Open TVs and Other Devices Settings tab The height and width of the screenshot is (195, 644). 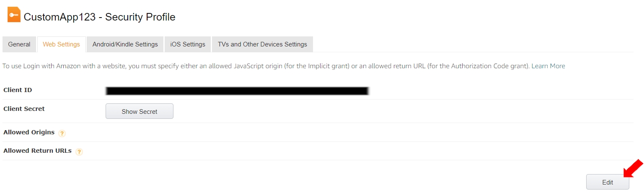pyautogui.click(x=262, y=44)
